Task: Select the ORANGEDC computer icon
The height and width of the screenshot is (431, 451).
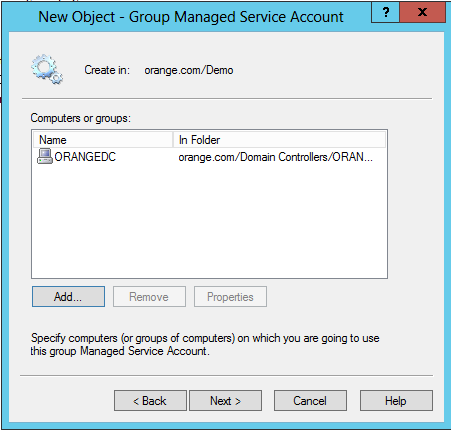Action: [45, 156]
